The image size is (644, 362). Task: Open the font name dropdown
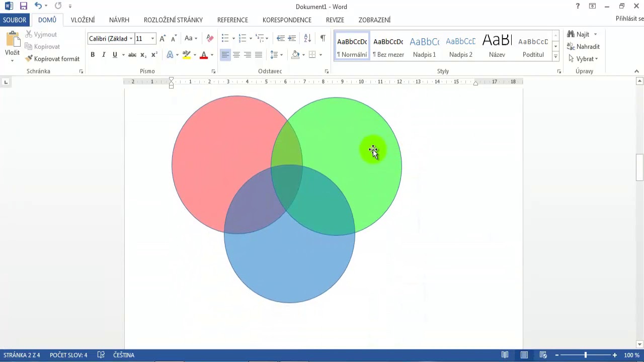pos(131,39)
